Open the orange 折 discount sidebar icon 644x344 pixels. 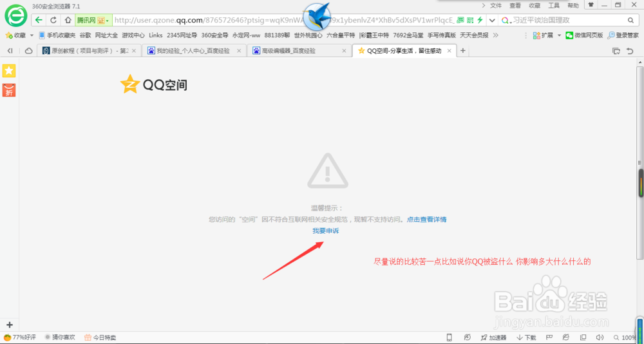pyautogui.click(x=9, y=90)
